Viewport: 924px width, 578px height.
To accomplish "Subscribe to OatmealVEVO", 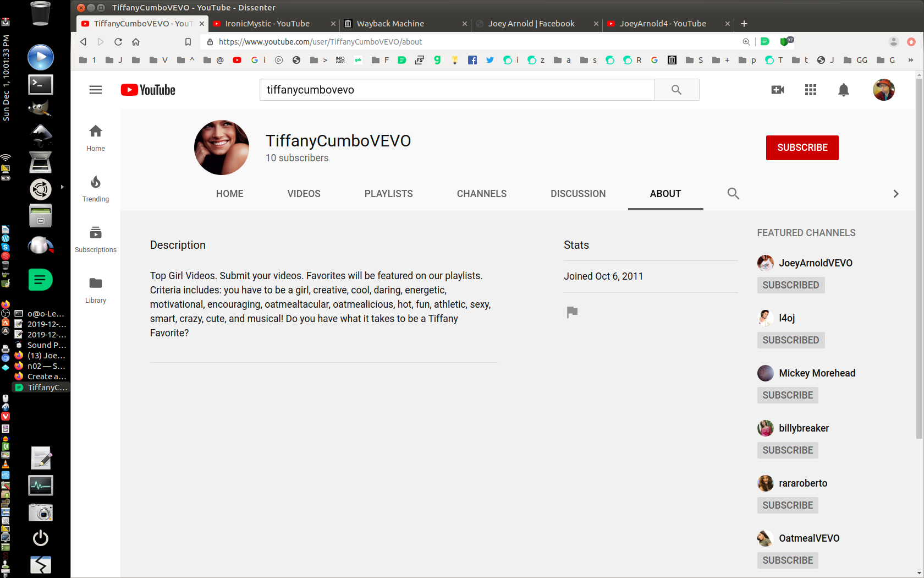I will pos(788,560).
